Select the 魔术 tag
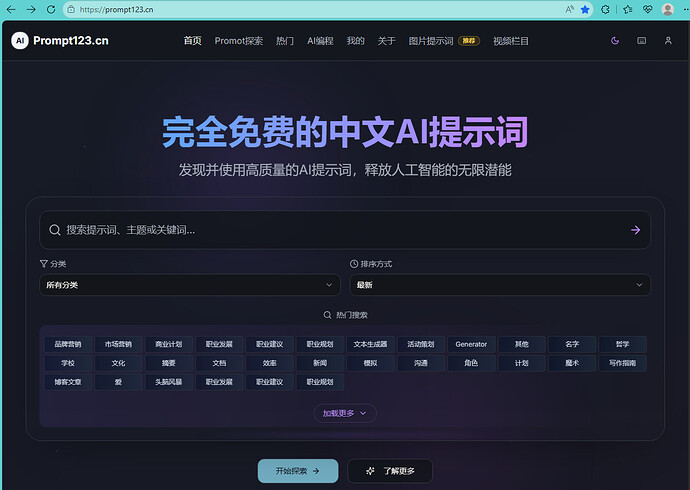 (x=572, y=363)
